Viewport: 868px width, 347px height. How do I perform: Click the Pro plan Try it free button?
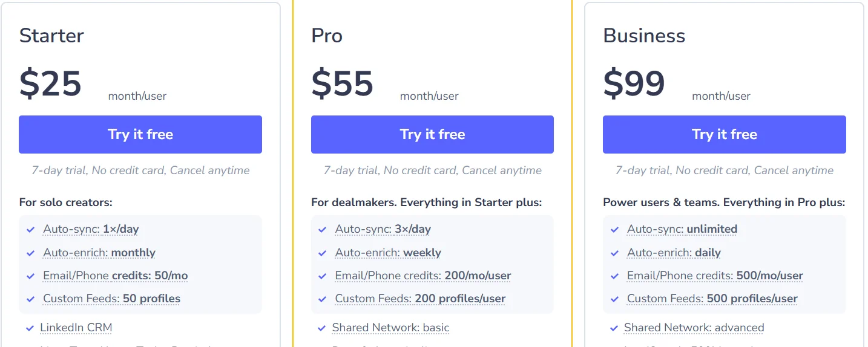[x=432, y=134]
